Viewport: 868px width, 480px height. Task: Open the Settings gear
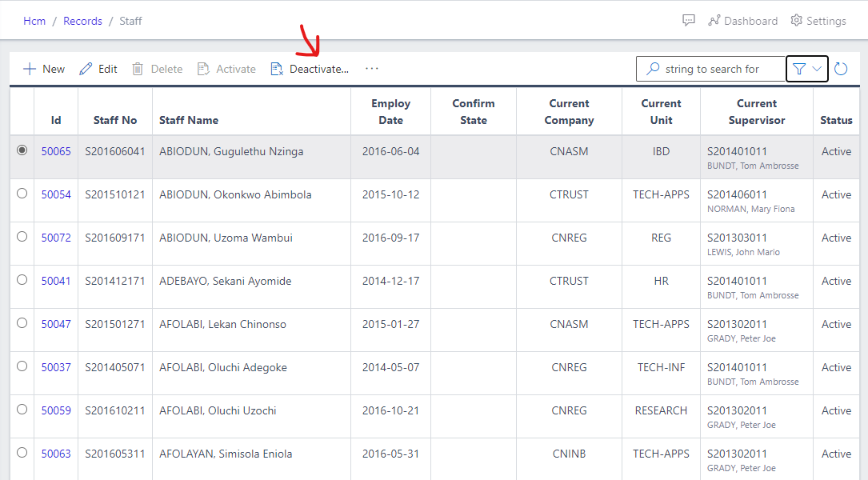click(x=796, y=21)
